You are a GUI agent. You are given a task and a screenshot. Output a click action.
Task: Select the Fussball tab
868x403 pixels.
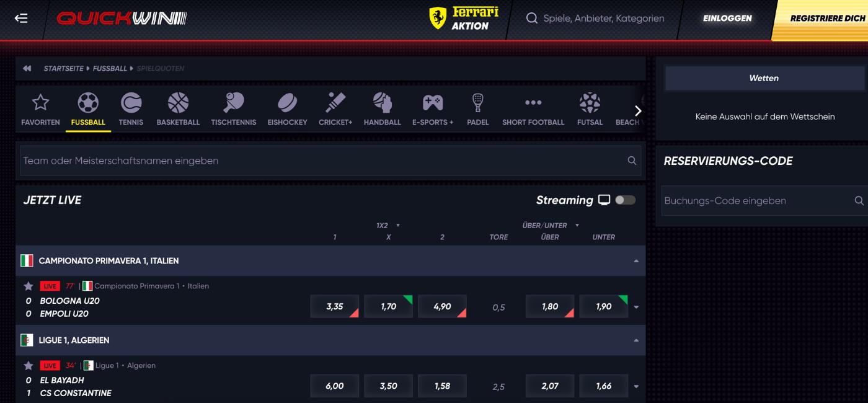(88, 109)
